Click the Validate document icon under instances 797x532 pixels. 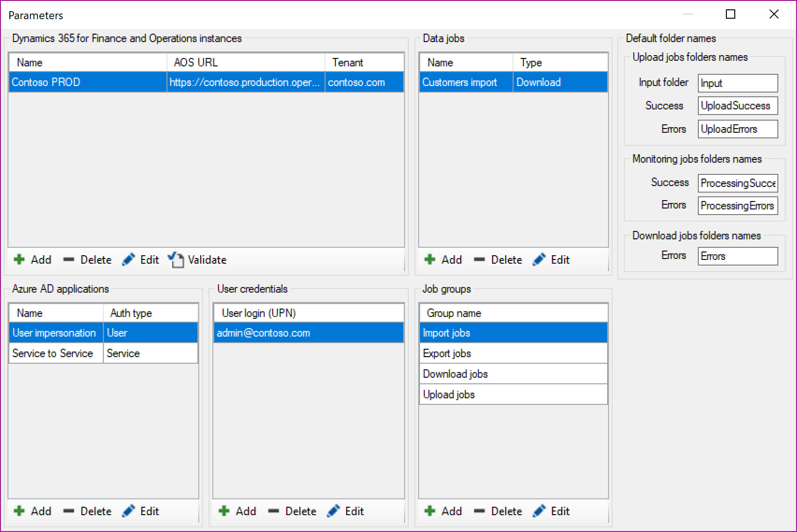(176, 259)
